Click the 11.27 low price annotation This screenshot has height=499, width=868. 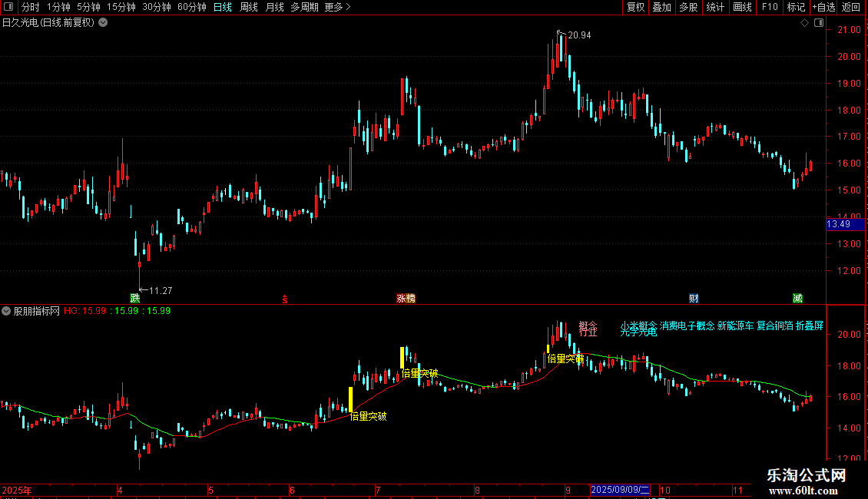(161, 290)
